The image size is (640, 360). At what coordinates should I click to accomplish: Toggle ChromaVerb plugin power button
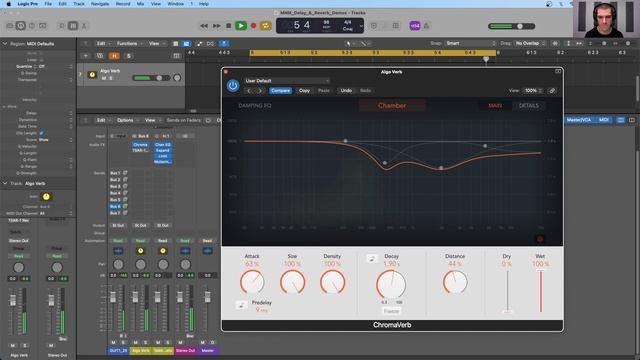233,86
